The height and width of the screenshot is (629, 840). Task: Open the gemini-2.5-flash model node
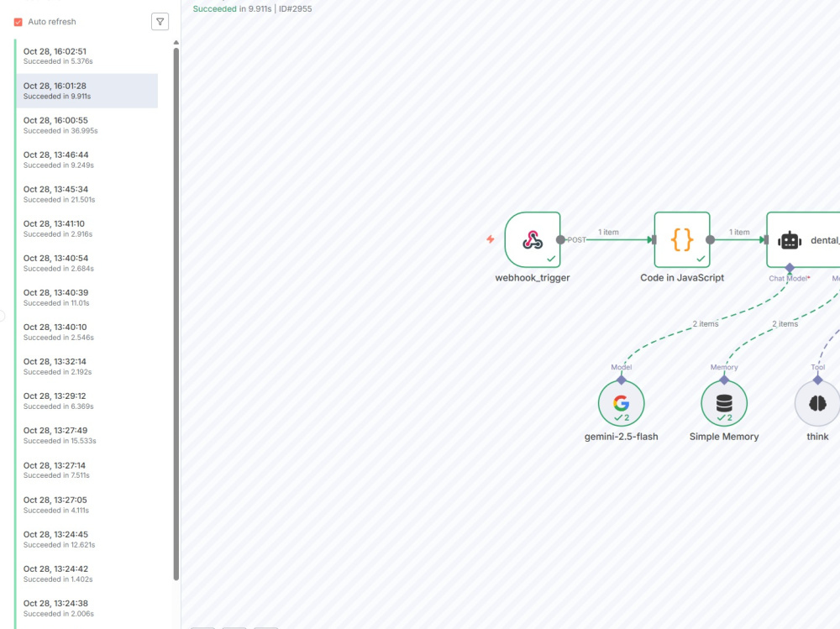coord(621,403)
